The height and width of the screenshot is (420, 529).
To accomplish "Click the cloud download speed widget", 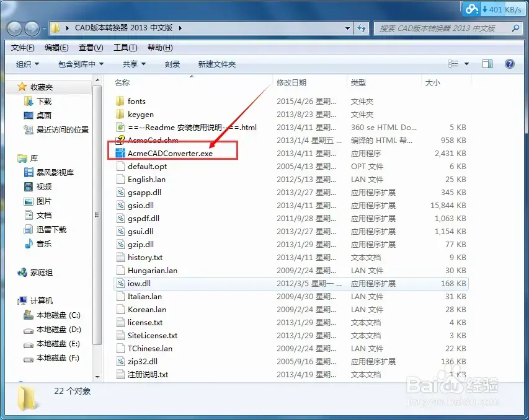I will pyautogui.click(x=493, y=9).
